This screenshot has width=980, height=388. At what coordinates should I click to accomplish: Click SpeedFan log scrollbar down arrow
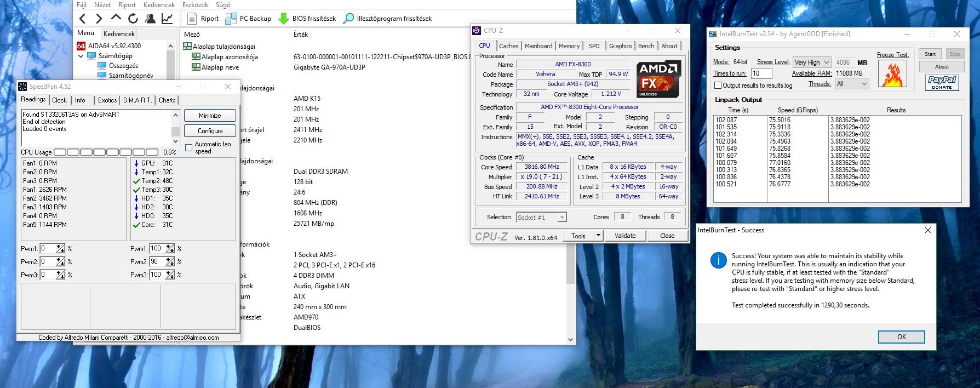175,141
